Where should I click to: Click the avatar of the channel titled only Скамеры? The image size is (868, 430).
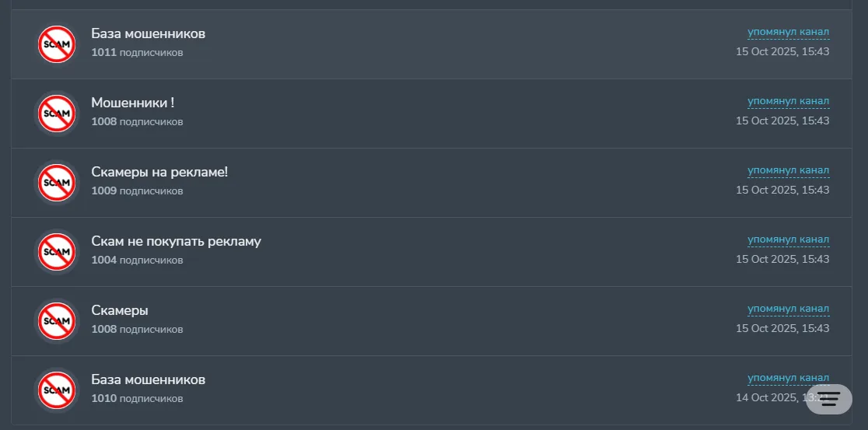[57, 321]
